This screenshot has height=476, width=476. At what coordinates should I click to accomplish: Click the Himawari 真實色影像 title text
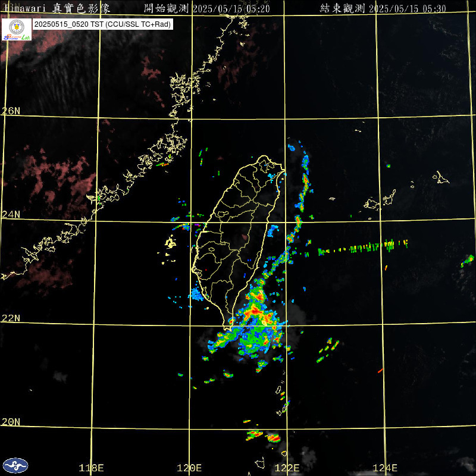click(x=57, y=8)
